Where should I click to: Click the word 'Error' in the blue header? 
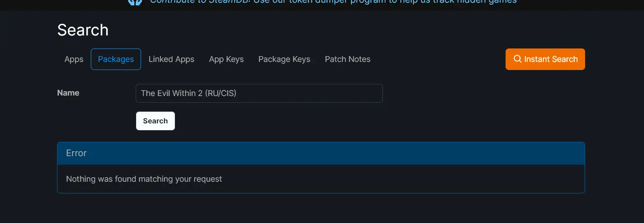76,153
